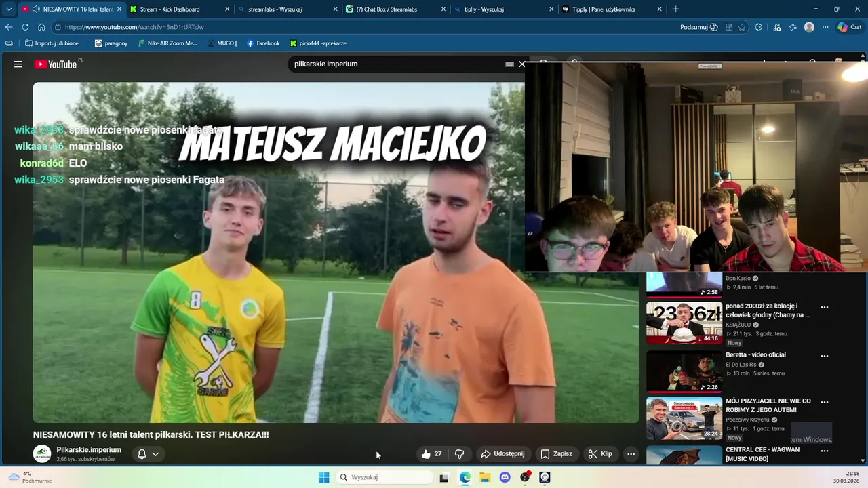Open Piłkarskie.imperium channel avatar

point(42,454)
